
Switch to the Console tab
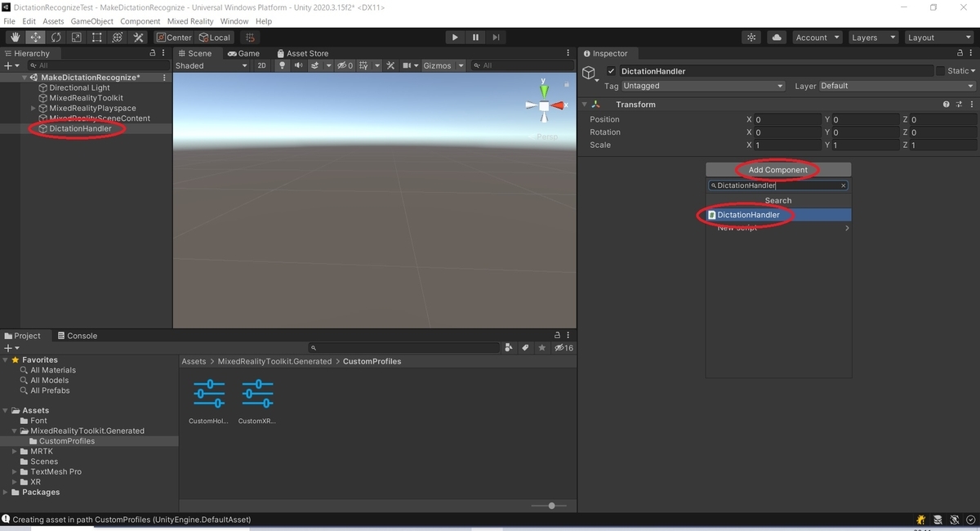(76, 336)
